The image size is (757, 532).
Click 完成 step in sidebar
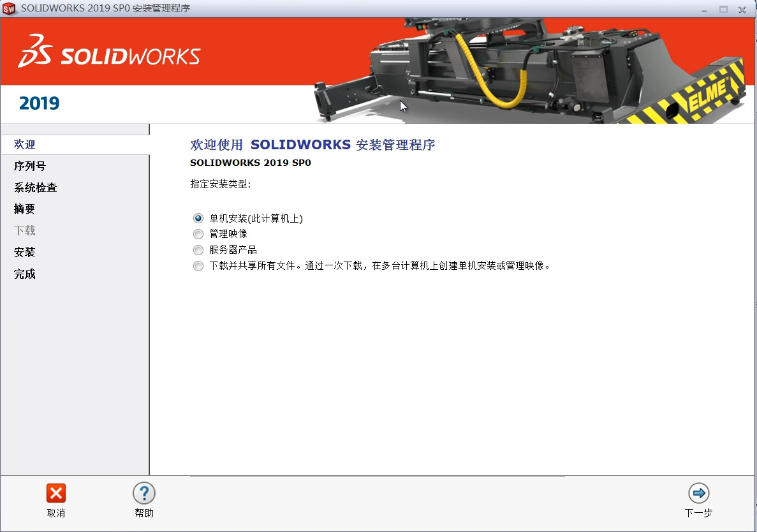point(25,274)
